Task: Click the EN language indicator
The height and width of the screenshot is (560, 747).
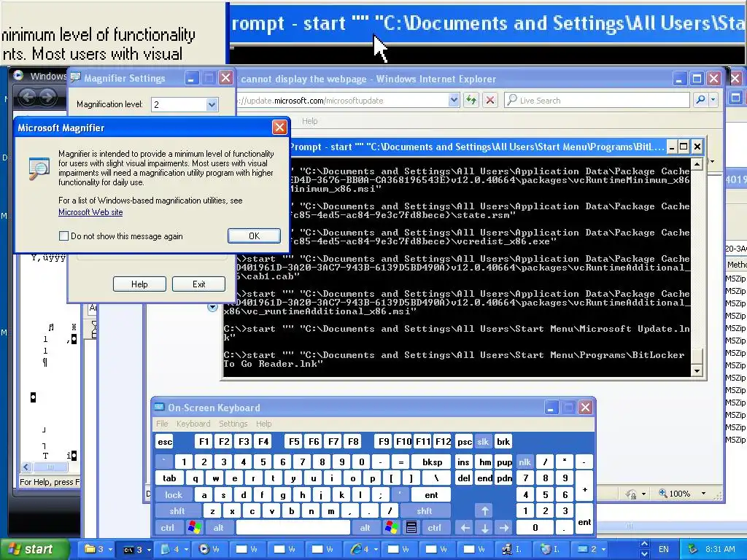Action: (x=663, y=549)
